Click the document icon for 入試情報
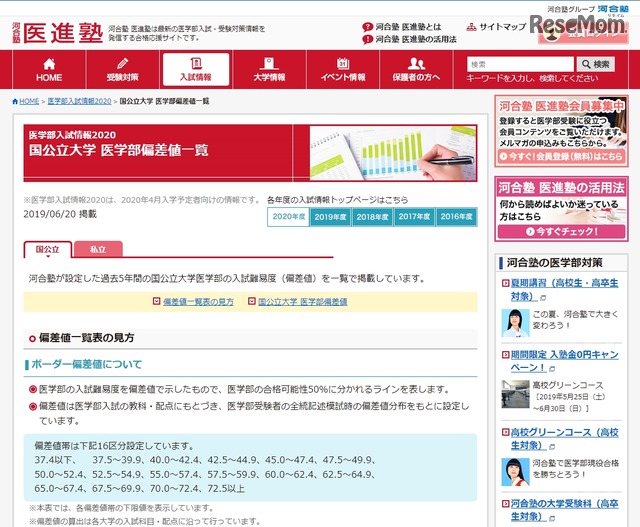 click(x=196, y=63)
